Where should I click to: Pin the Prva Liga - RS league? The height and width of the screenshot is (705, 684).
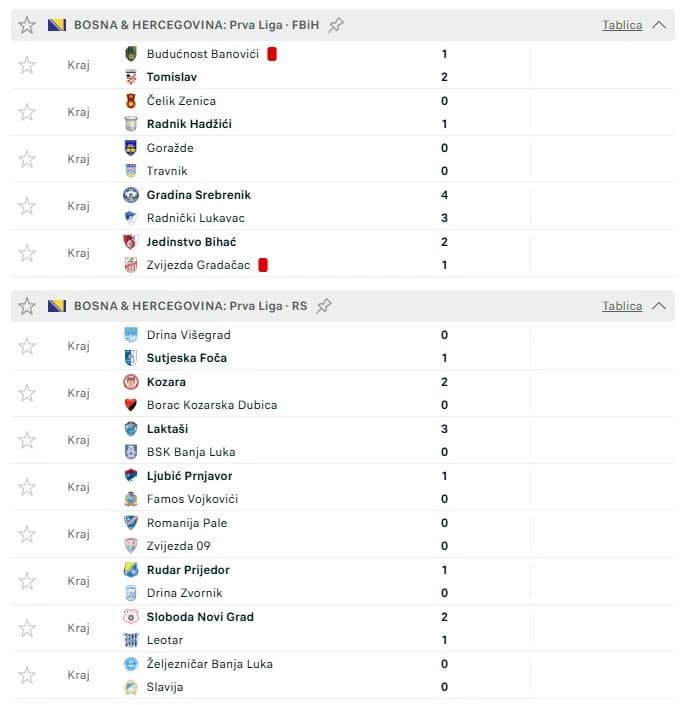pos(324,306)
